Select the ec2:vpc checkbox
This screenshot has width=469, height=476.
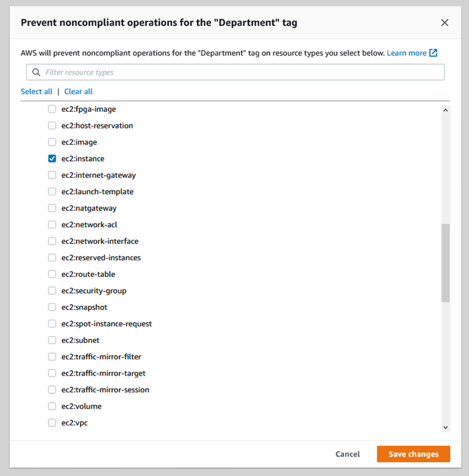click(x=52, y=423)
